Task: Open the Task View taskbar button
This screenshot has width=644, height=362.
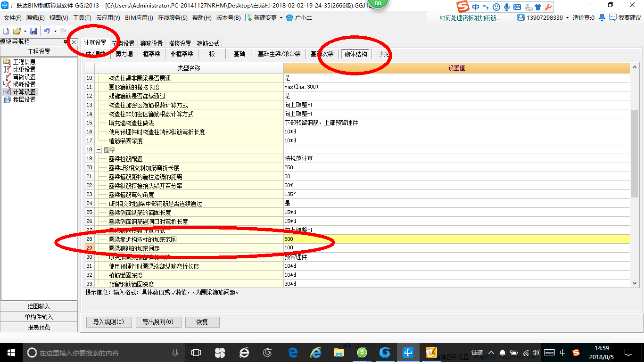Action: (196, 353)
